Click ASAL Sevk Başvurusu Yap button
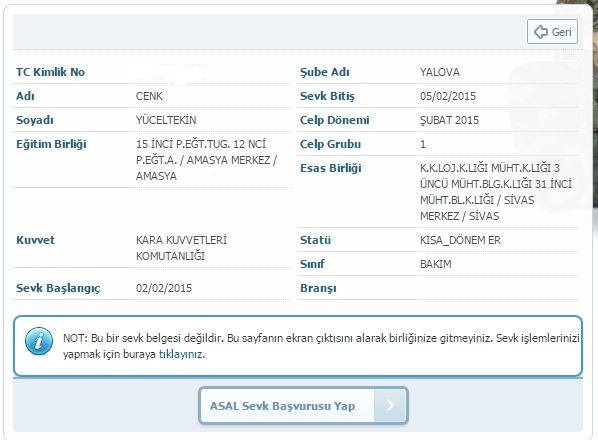 pyautogui.click(x=303, y=406)
